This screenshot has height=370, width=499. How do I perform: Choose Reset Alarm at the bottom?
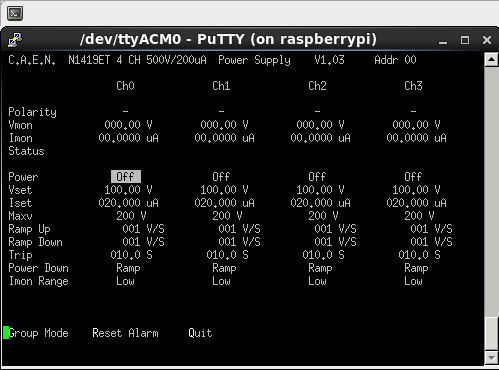click(125, 333)
